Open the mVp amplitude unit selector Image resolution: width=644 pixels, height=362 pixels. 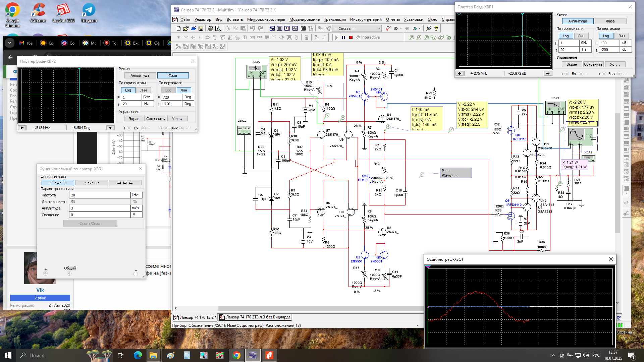pos(137,208)
